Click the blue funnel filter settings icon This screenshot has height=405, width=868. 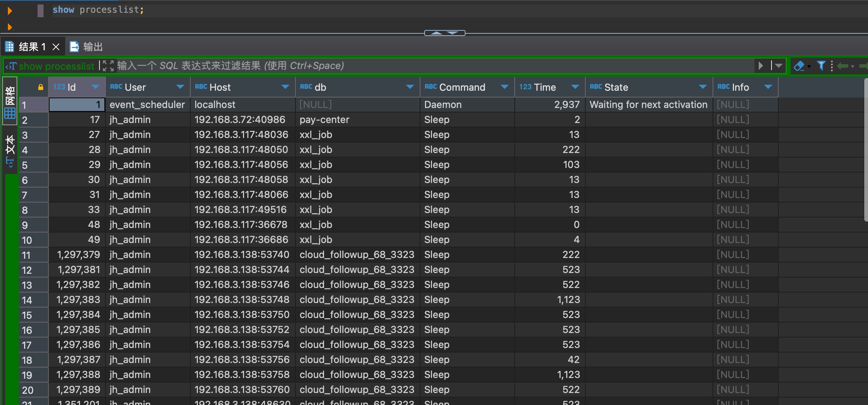(x=821, y=66)
